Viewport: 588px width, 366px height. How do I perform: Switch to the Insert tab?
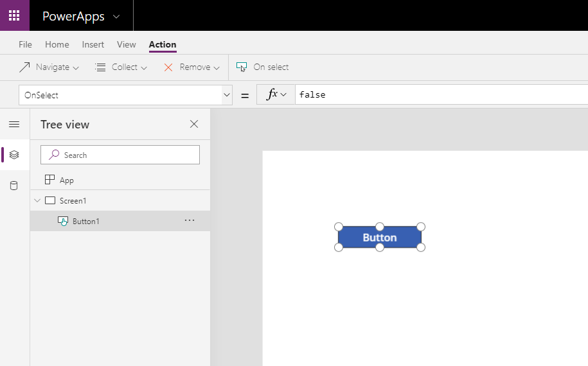[93, 44]
